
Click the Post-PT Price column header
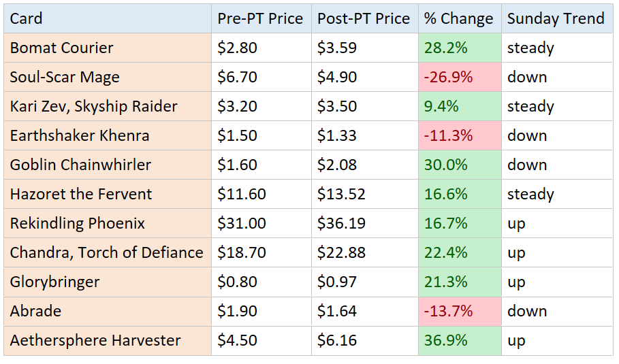pos(364,19)
